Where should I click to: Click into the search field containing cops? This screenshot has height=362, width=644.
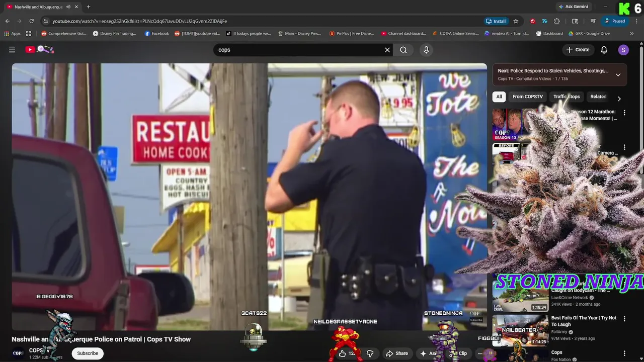click(299, 50)
